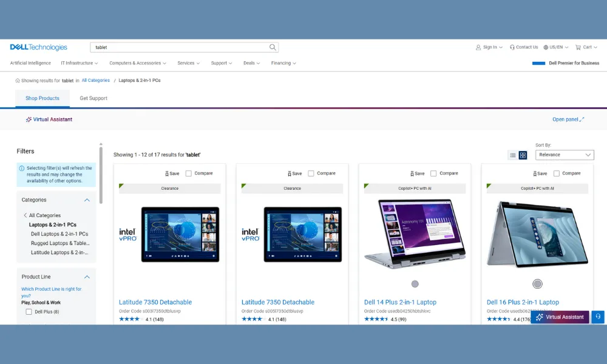Switch to the Get Support tab
Viewport: 607px width, 364px height.
93,98
